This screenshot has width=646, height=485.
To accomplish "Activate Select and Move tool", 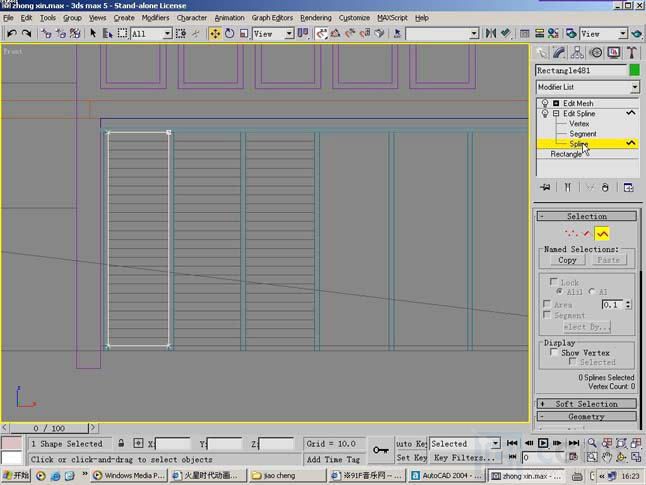I will (215, 33).
